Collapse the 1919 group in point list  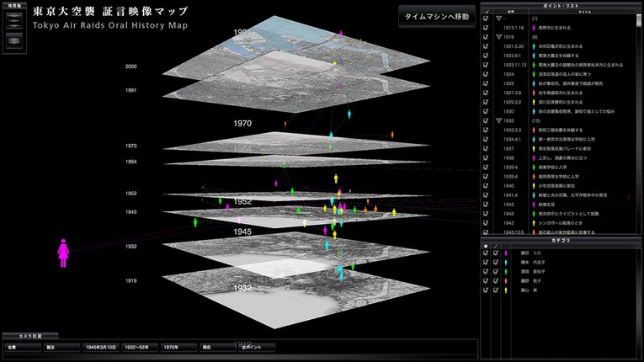(499, 37)
